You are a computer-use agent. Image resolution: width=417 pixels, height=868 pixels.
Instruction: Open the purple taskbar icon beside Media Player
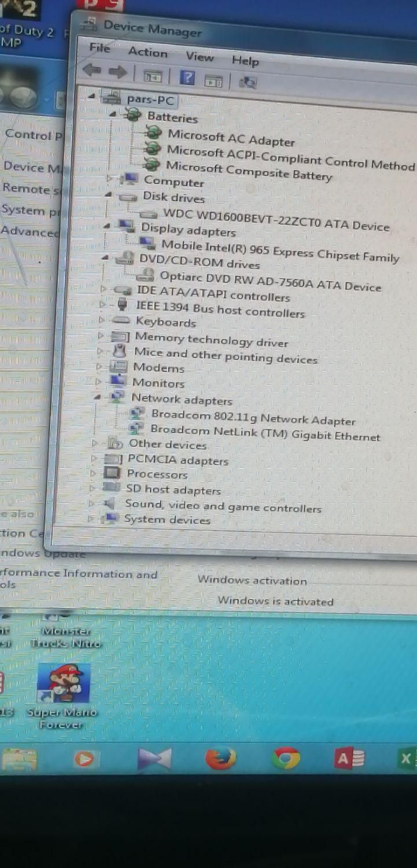(154, 759)
